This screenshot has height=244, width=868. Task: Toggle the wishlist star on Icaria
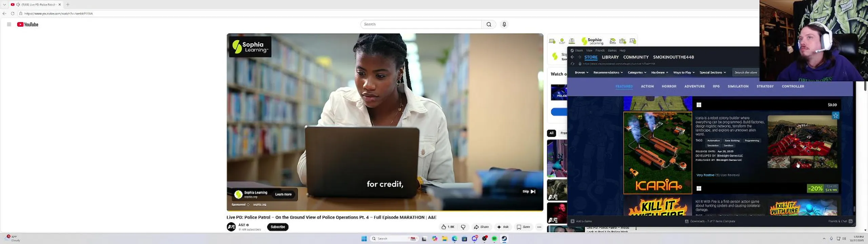[x=835, y=116]
